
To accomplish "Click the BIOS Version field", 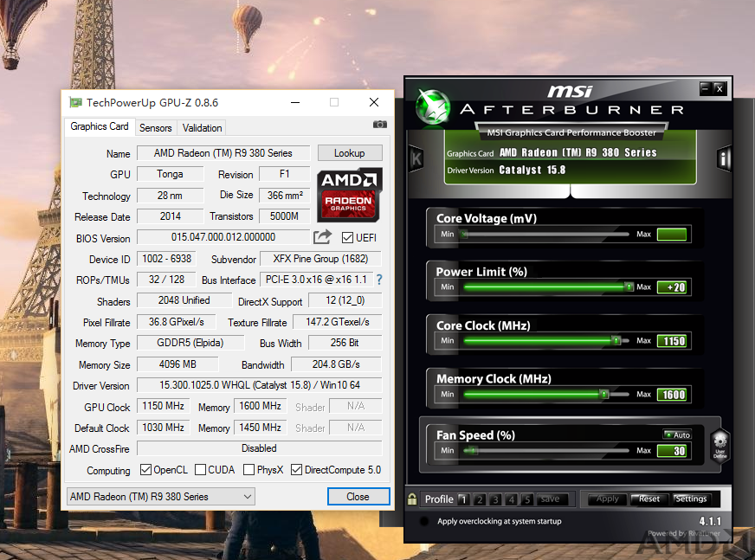I will [x=223, y=237].
